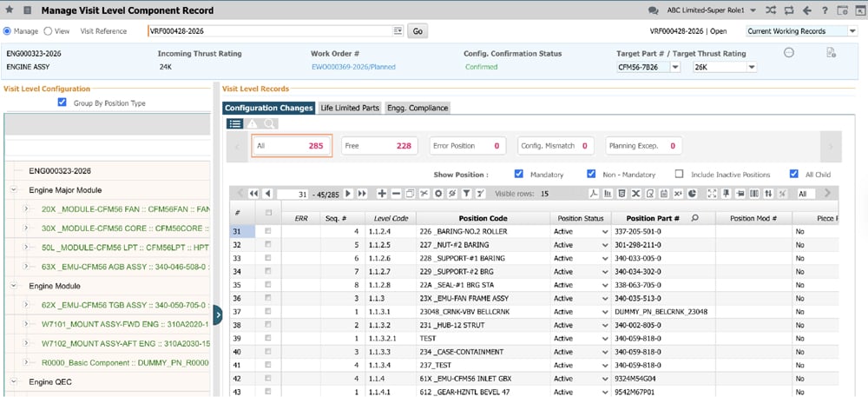Click the pin column icon in grid toolbar

click(x=726, y=193)
